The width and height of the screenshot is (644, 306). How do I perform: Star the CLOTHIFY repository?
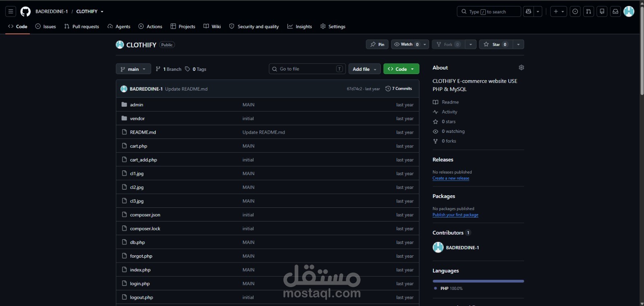pos(496,44)
